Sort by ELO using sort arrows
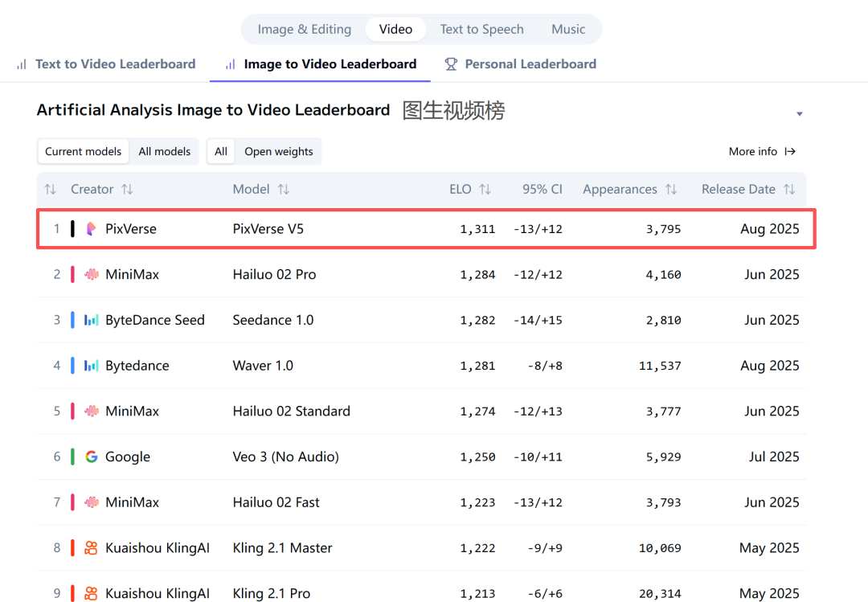The width and height of the screenshot is (868, 602). [x=485, y=190]
